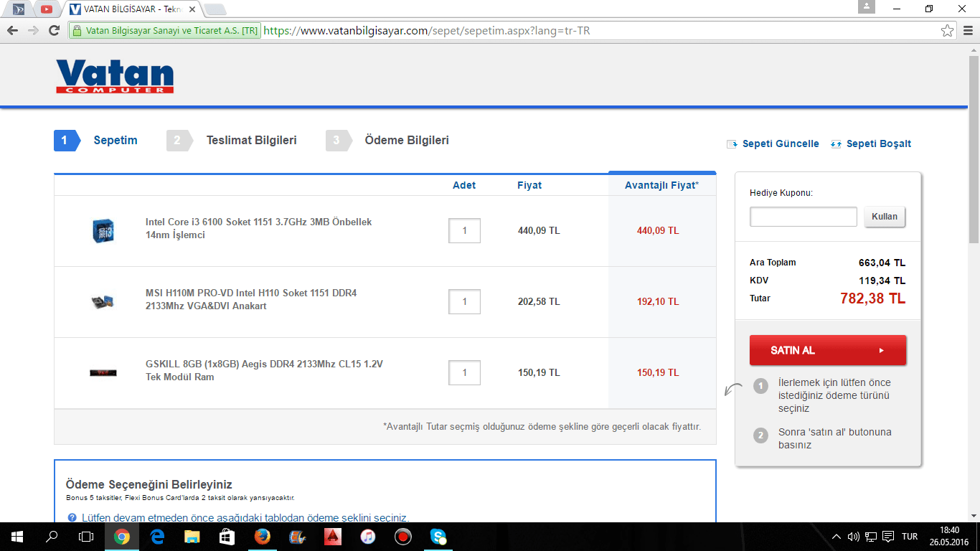This screenshot has width=980, height=551.
Task: Click the green SSL certificate badge
Action: pos(164,31)
